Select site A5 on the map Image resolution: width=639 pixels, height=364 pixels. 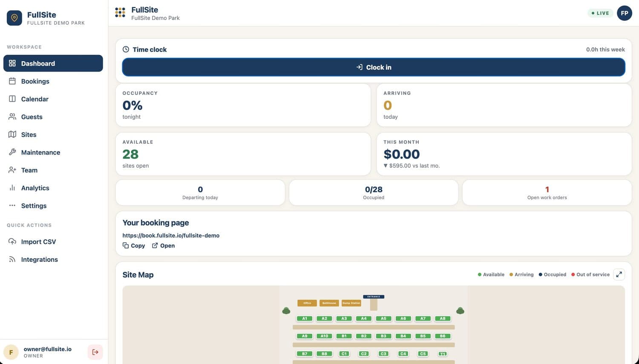tap(383, 318)
